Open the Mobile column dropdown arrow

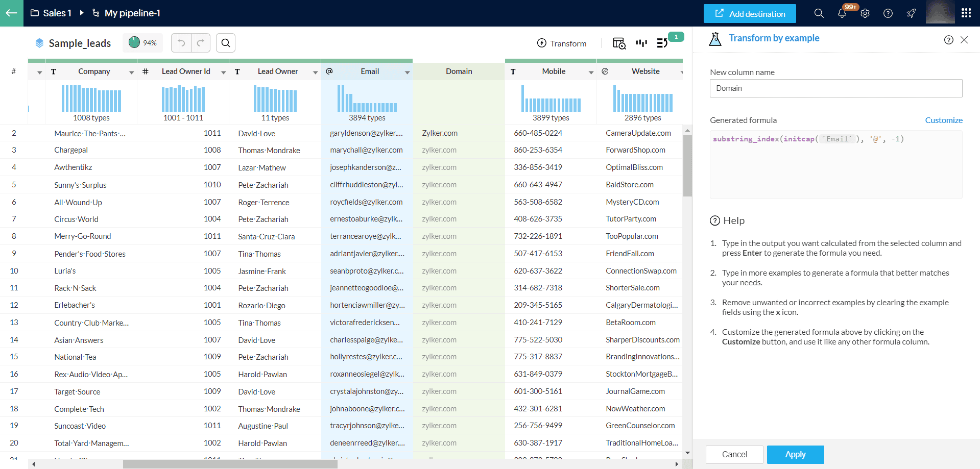(x=591, y=72)
